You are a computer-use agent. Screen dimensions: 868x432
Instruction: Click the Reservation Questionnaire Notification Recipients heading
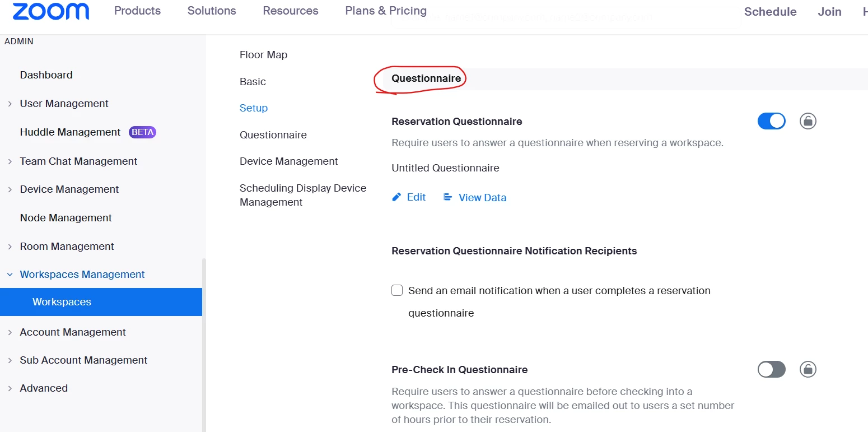coord(514,251)
